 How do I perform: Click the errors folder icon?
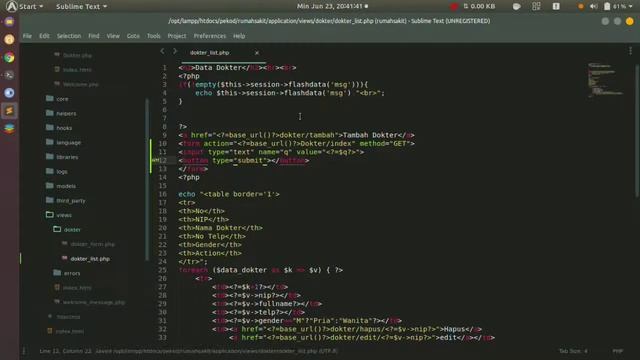tap(57, 273)
